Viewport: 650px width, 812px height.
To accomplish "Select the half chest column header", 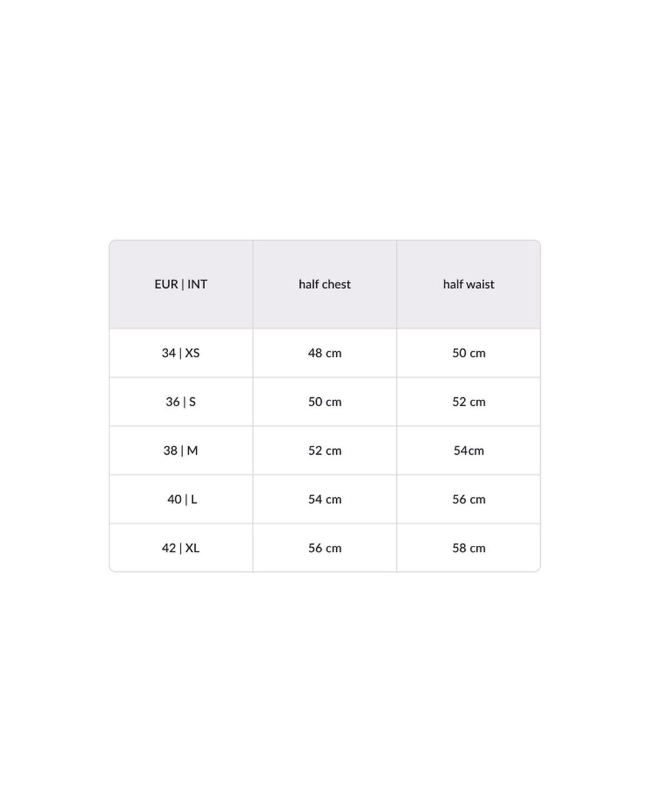I will [324, 284].
